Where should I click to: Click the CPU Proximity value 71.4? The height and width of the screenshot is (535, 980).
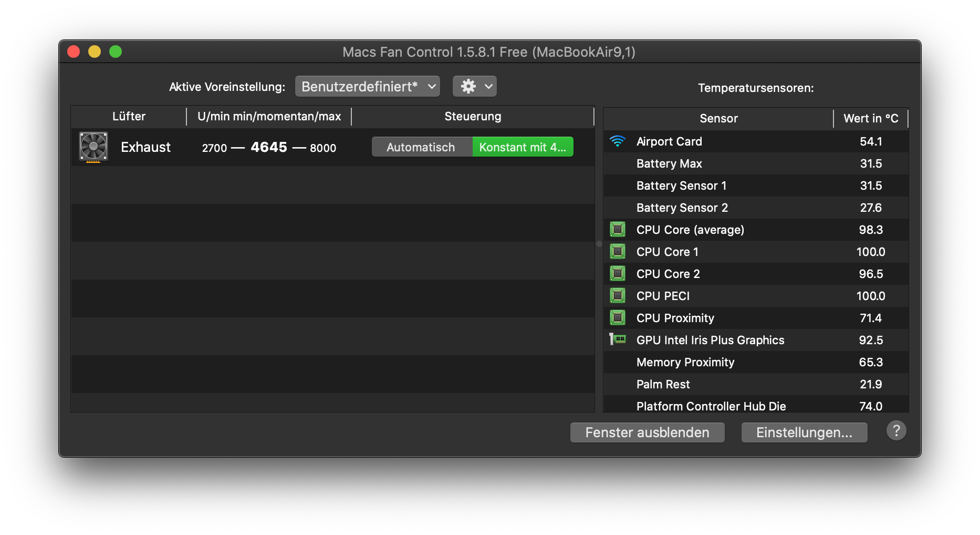[x=871, y=318]
